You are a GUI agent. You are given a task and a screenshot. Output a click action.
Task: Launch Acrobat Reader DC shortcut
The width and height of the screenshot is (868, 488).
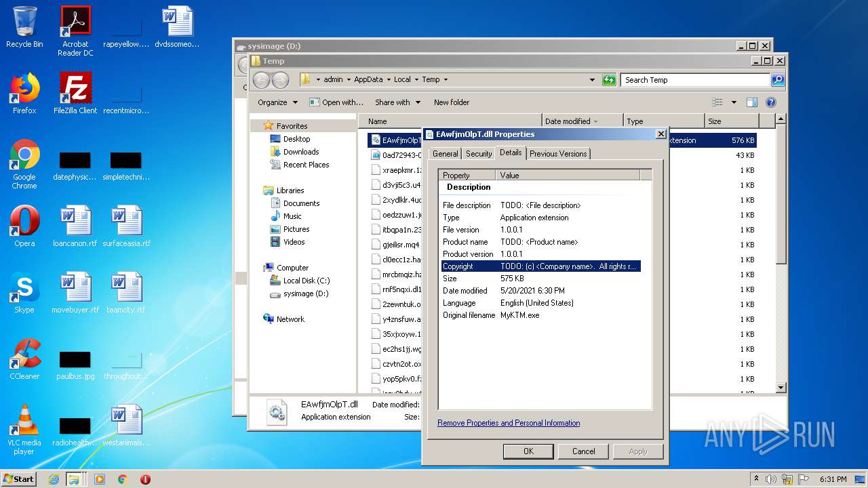click(75, 30)
